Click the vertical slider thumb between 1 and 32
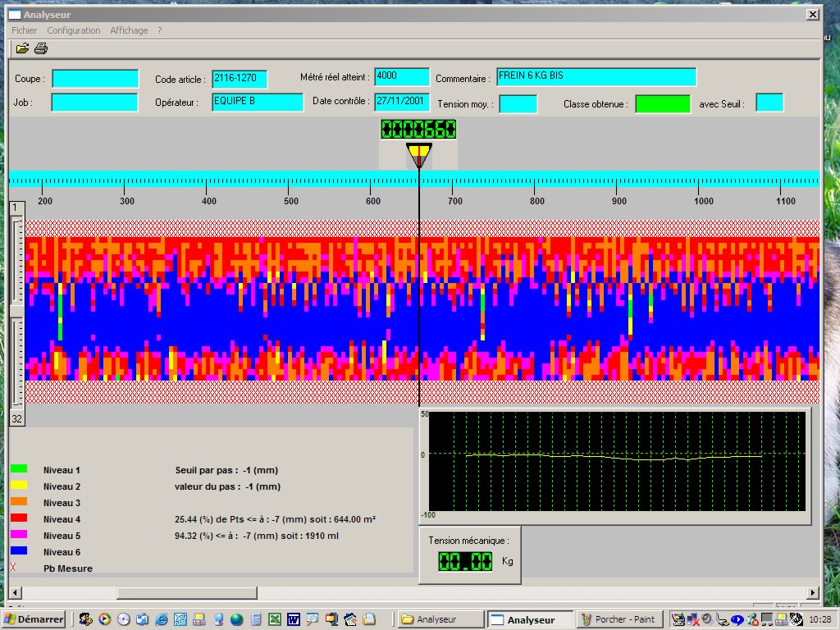This screenshot has width=840, height=630. click(17, 310)
